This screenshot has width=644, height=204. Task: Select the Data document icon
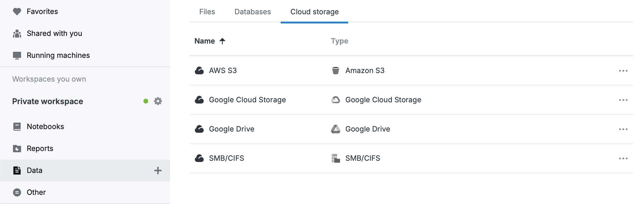pyautogui.click(x=17, y=170)
